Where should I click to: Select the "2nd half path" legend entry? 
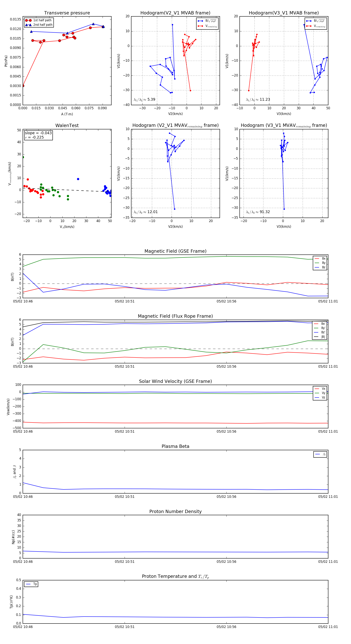point(39,25)
